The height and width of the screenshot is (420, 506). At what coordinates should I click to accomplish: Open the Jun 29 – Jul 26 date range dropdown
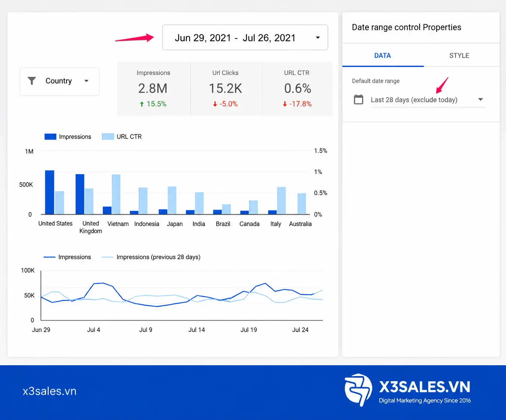[x=245, y=37]
